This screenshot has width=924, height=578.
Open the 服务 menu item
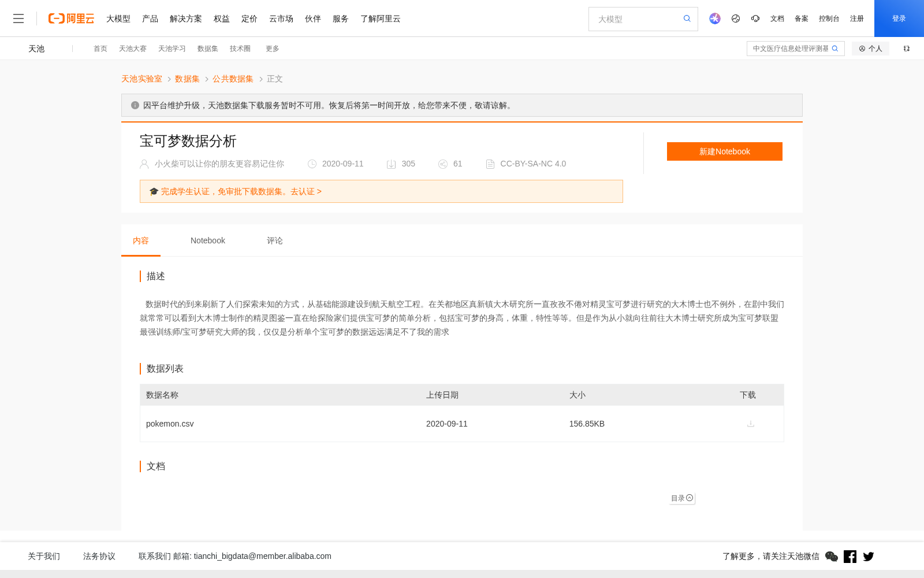(341, 18)
